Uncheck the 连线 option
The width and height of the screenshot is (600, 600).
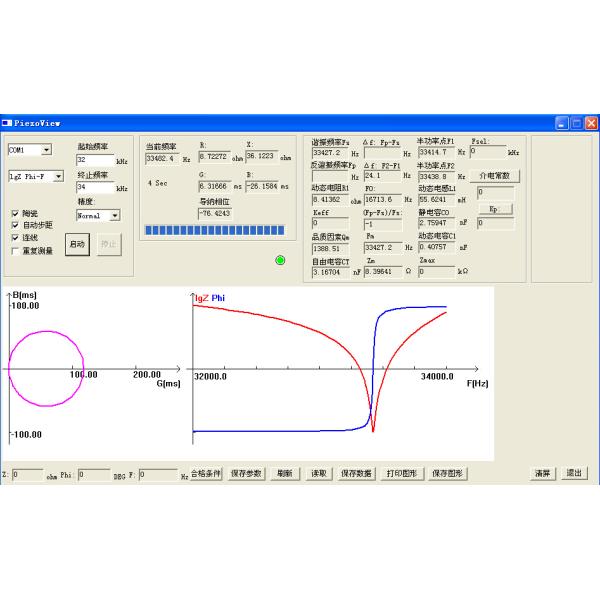tap(14, 238)
